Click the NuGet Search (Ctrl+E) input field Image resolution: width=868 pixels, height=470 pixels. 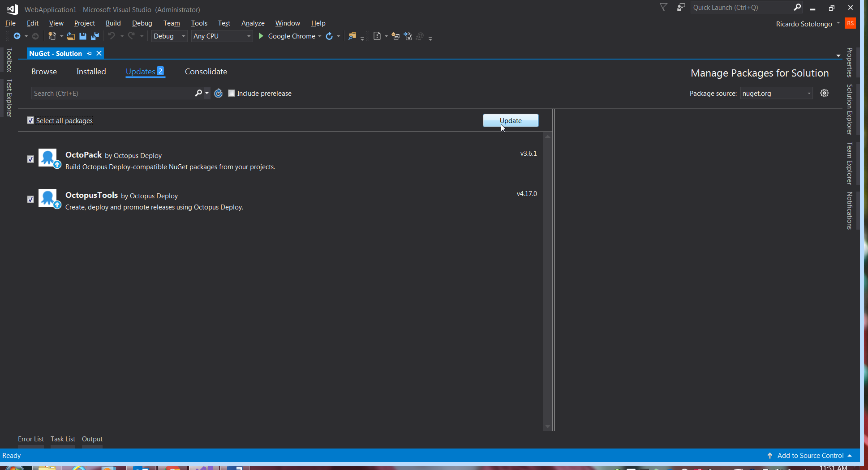[x=113, y=93]
